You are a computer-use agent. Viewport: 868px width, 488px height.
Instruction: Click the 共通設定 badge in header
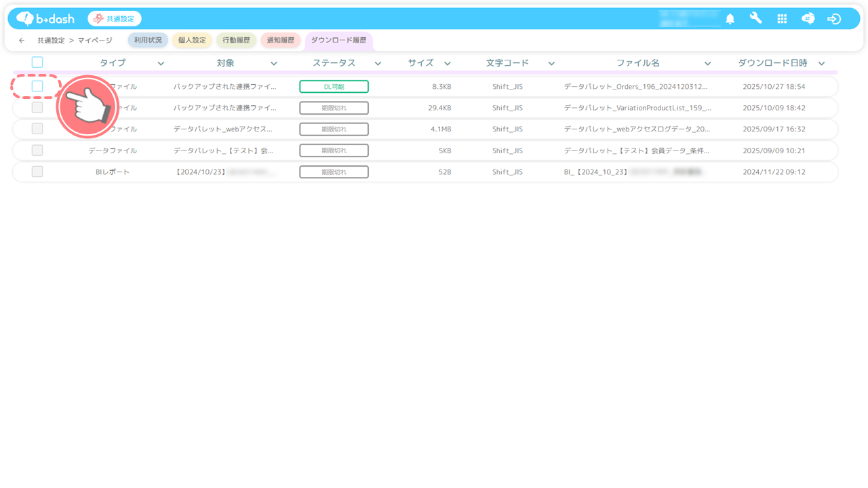(115, 19)
